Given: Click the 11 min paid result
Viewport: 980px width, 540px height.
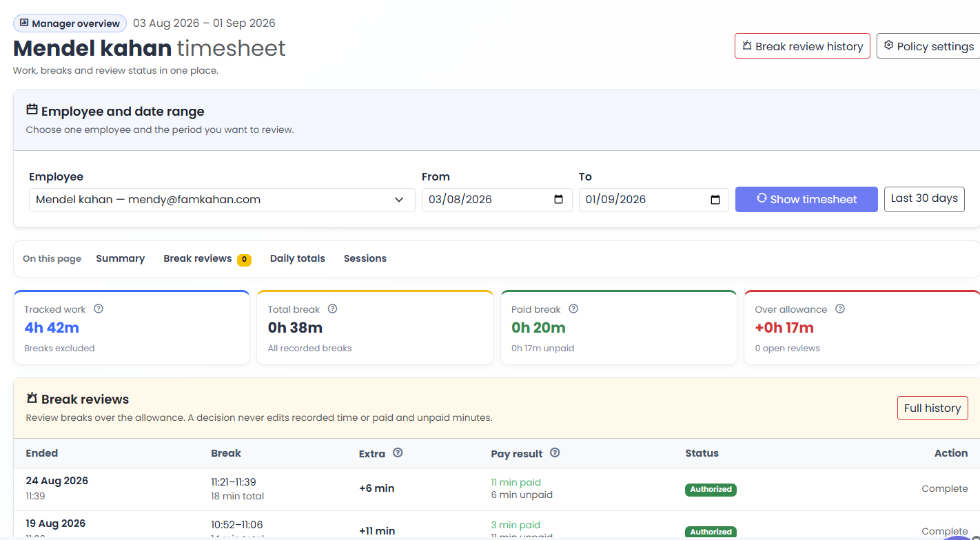Looking at the screenshot, I should pos(515,482).
